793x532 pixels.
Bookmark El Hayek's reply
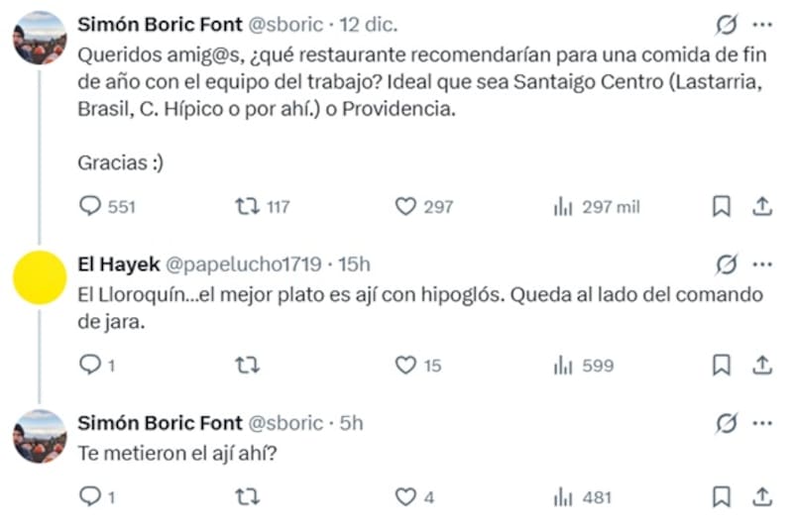[722, 366]
